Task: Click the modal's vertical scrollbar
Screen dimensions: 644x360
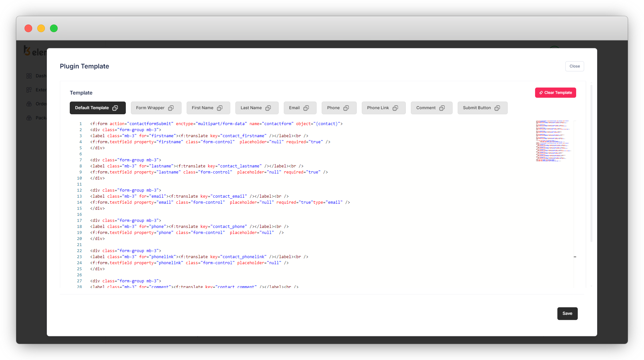Action: 591,162
